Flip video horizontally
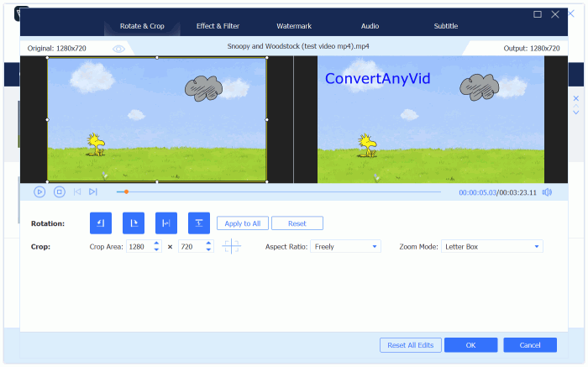 click(166, 223)
